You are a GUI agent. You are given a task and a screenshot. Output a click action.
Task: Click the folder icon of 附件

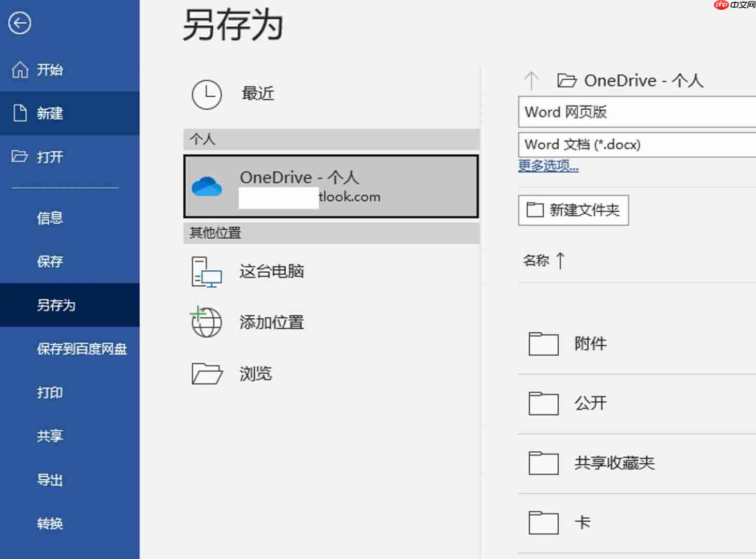tap(544, 344)
